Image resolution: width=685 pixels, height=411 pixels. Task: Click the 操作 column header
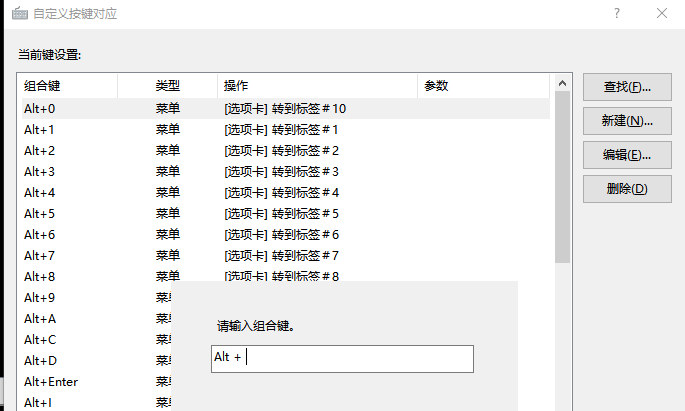point(316,86)
